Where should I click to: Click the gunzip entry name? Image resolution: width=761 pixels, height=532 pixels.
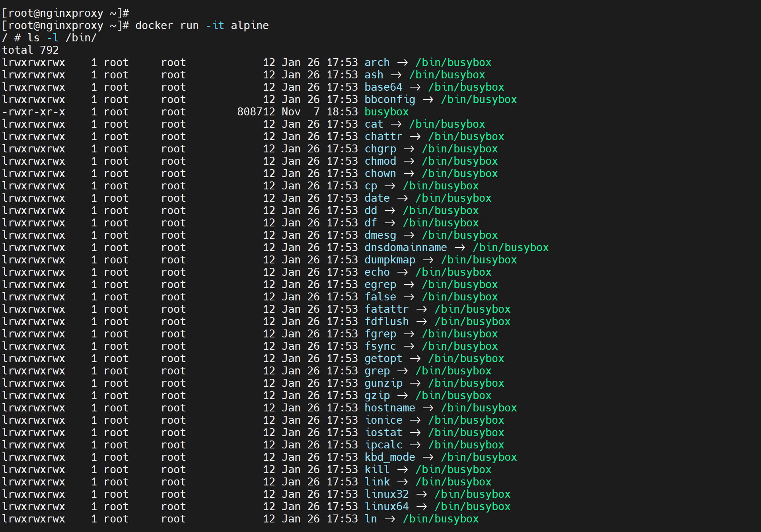(383, 383)
